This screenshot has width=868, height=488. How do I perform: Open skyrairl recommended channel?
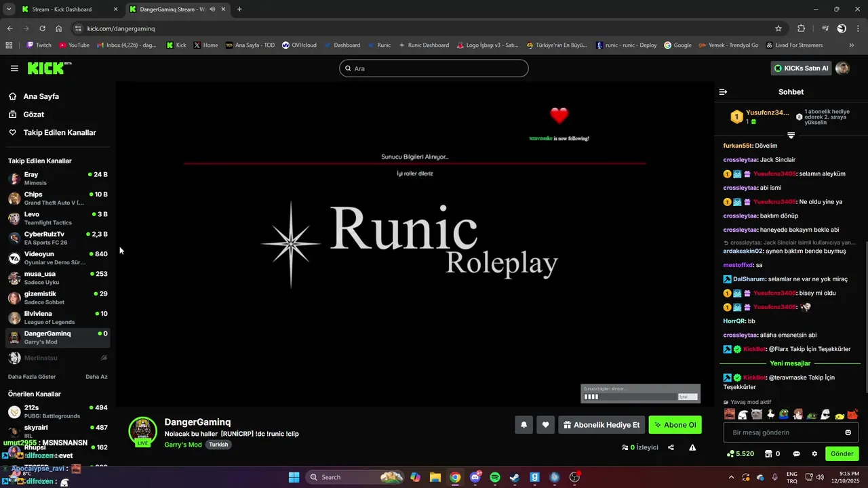(x=58, y=431)
